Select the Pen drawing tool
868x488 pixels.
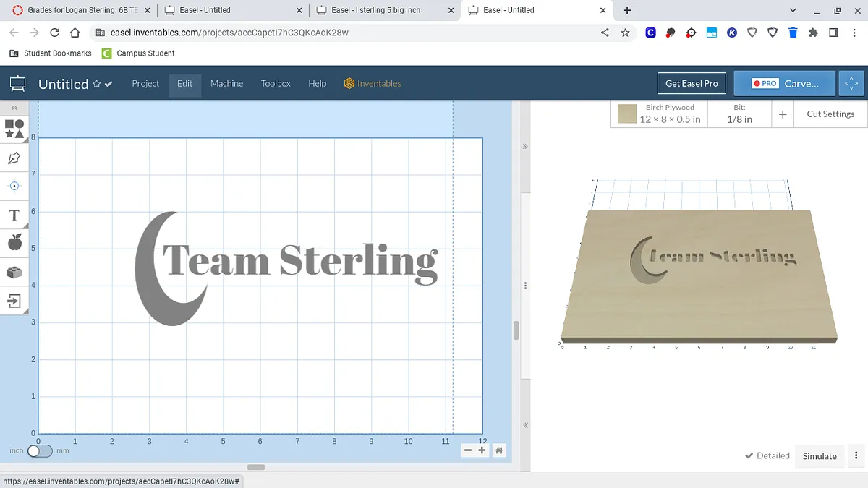pos(14,158)
